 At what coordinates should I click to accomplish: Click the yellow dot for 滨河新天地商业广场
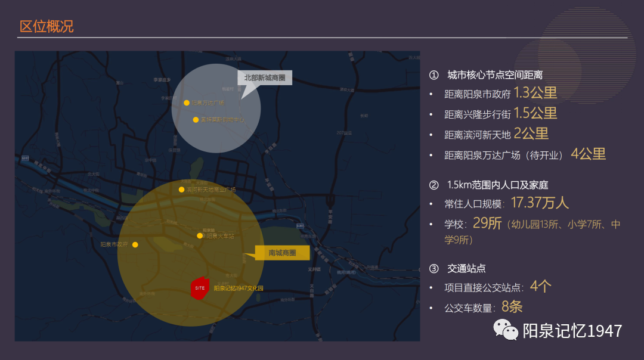pos(182,190)
